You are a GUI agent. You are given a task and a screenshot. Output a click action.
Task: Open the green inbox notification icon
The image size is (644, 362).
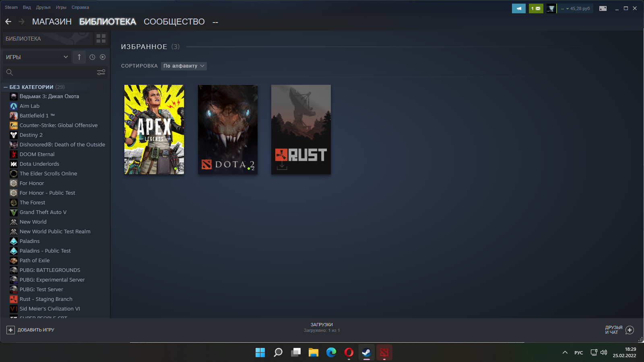click(x=536, y=8)
